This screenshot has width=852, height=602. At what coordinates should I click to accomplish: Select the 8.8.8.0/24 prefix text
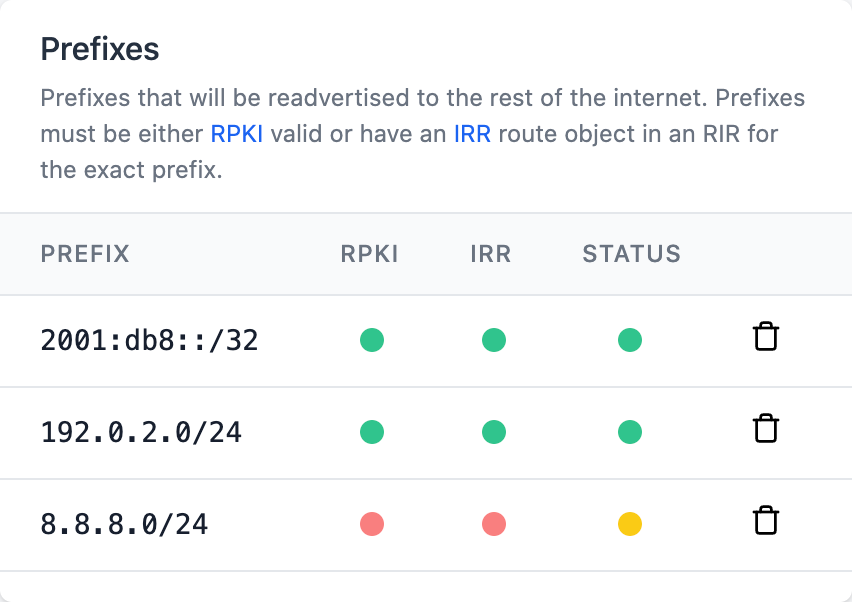(124, 524)
